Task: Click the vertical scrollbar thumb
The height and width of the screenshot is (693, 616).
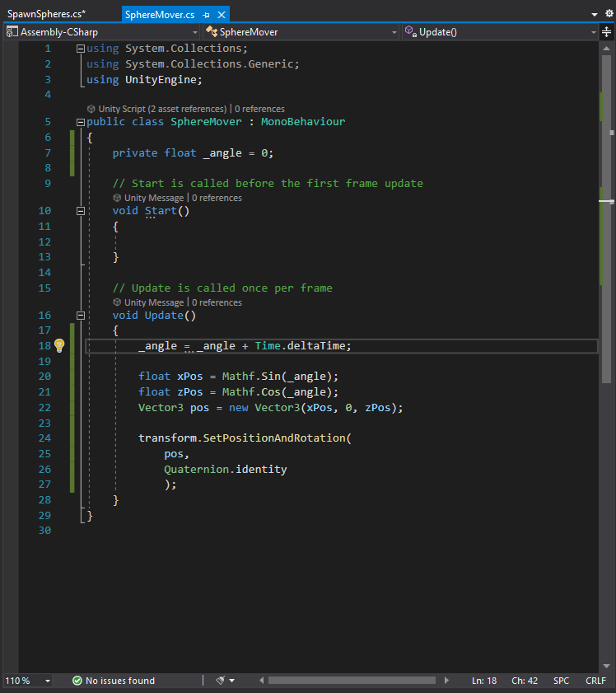Action: [x=606, y=218]
